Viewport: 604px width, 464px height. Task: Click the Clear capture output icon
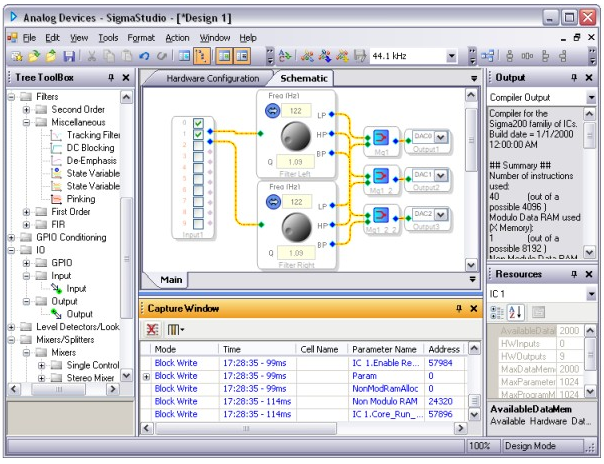click(153, 330)
